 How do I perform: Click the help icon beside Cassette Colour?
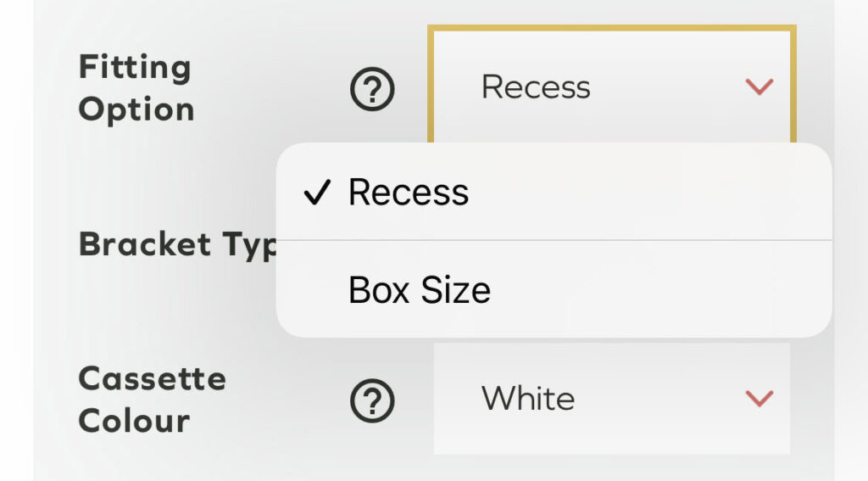[x=372, y=400]
